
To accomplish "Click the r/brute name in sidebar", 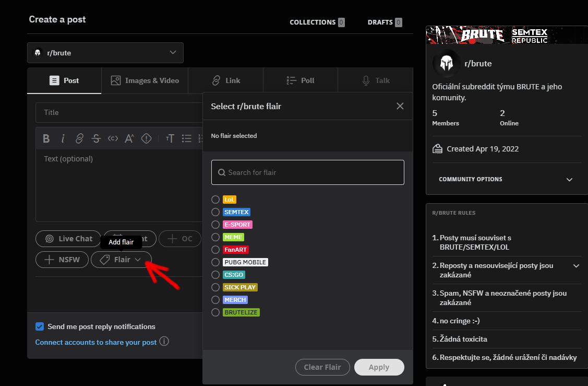I will click(x=478, y=63).
